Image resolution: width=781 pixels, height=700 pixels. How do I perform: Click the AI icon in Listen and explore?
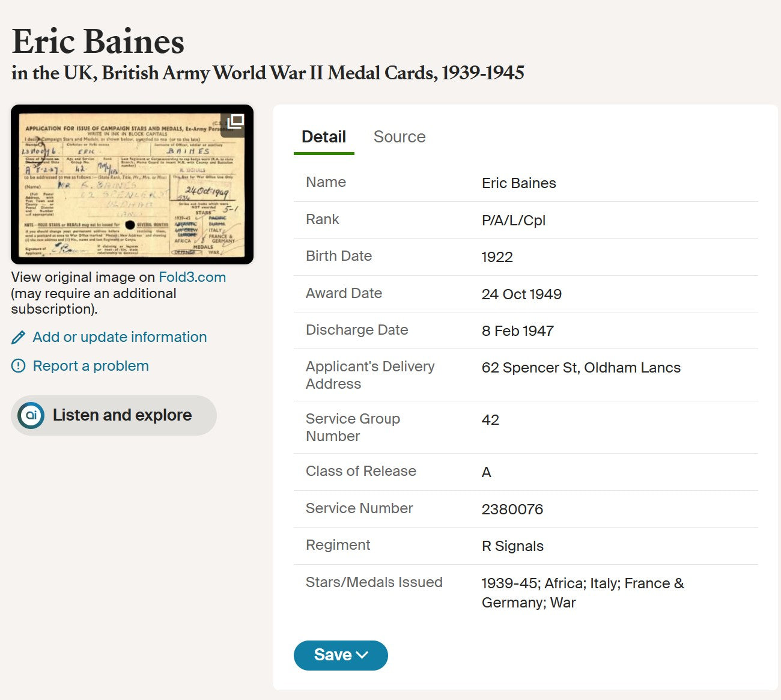31,415
